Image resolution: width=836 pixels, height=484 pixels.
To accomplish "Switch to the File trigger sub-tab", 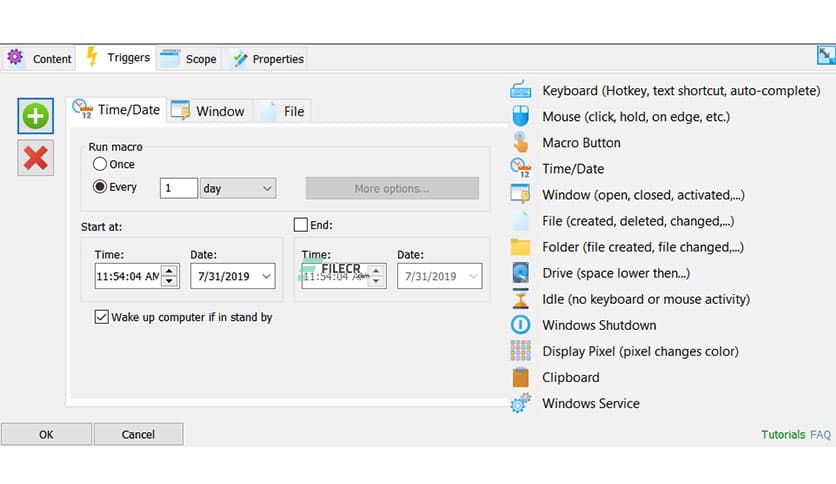I will click(x=283, y=111).
